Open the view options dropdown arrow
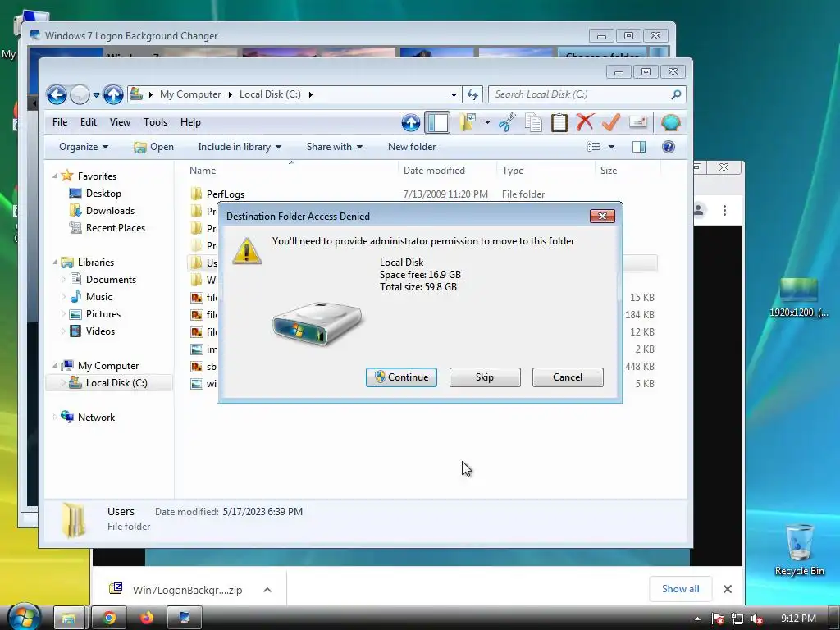The width and height of the screenshot is (840, 630). click(611, 147)
